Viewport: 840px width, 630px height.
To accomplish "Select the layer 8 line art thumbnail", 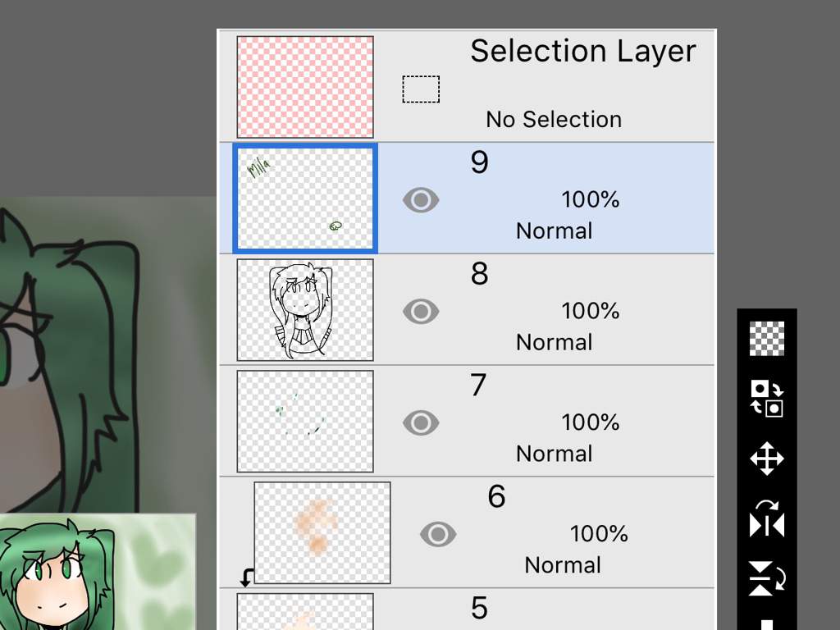I will click(x=305, y=309).
